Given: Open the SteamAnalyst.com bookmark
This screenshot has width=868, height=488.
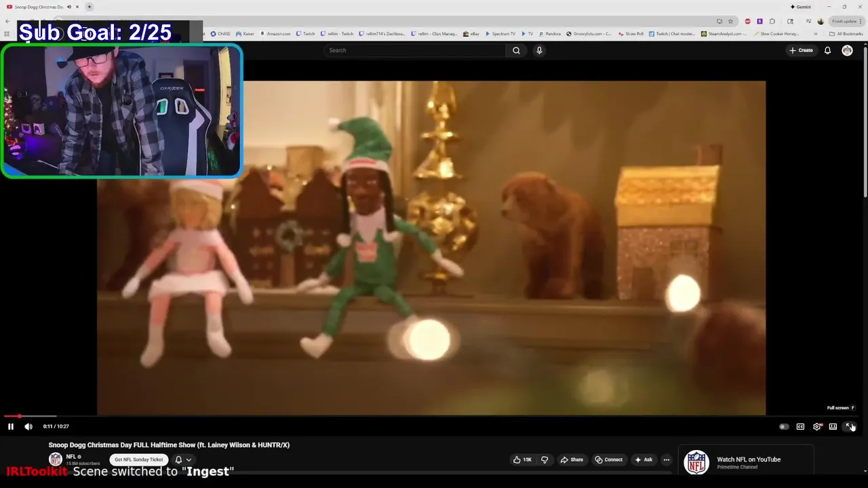Looking at the screenshot, I should (724, 33).
